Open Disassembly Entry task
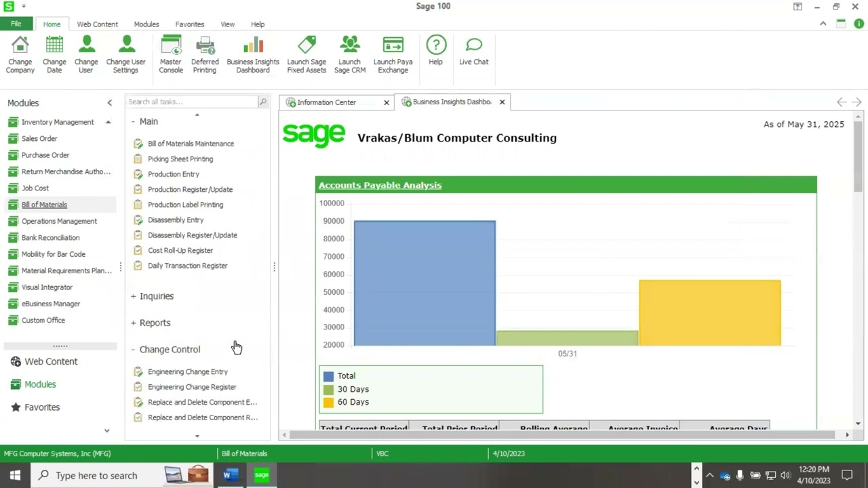 point(176,220)
